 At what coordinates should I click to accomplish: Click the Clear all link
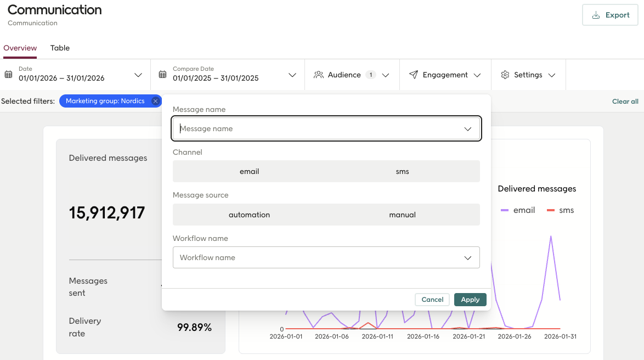click(x=625, y=101)
